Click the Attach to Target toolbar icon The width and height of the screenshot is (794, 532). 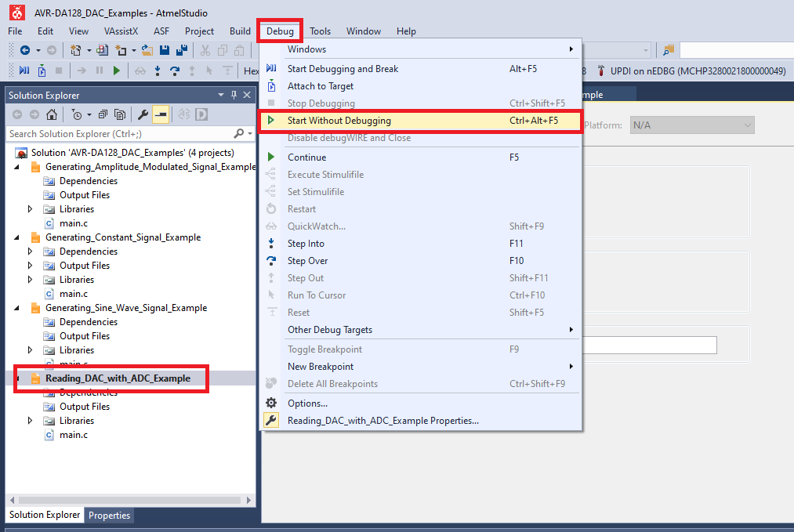pos(42,71)
